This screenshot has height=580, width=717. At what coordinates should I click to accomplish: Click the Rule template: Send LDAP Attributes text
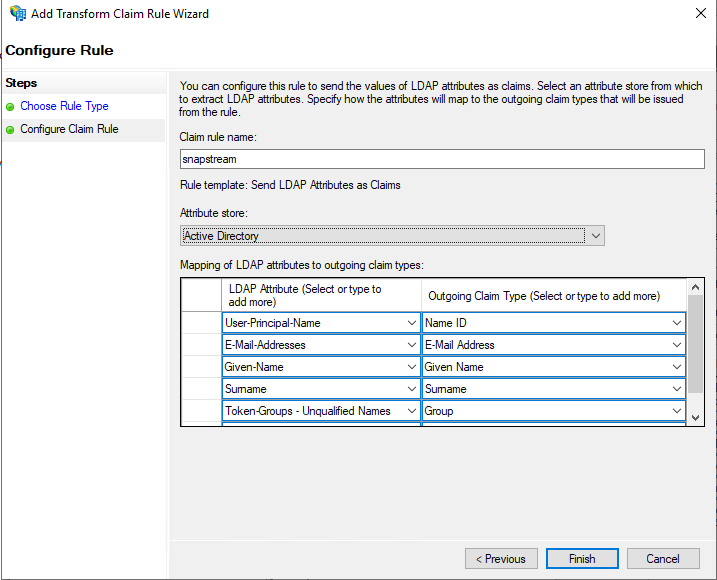(x=290, y=185)
